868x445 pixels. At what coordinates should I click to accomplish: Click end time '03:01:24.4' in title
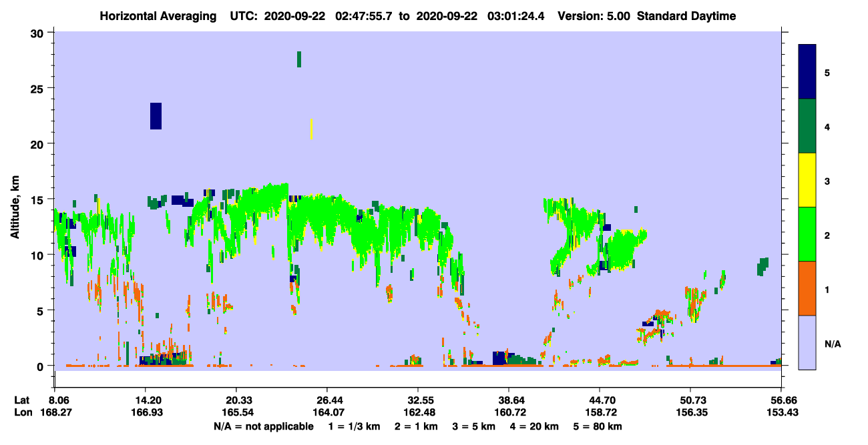[516, 16]
